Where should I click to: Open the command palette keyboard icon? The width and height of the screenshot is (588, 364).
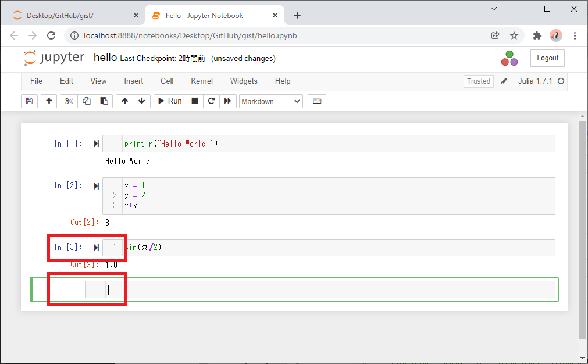[x=317, y=101]
